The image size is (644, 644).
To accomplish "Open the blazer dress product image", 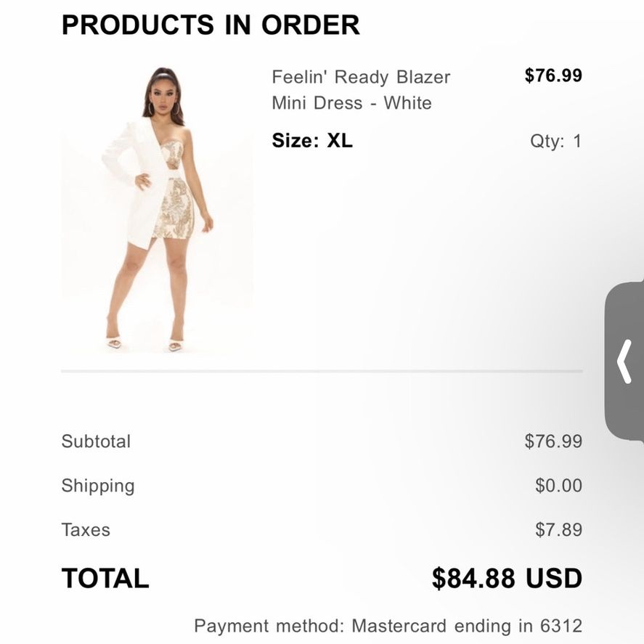I will (x=158, y=210).
